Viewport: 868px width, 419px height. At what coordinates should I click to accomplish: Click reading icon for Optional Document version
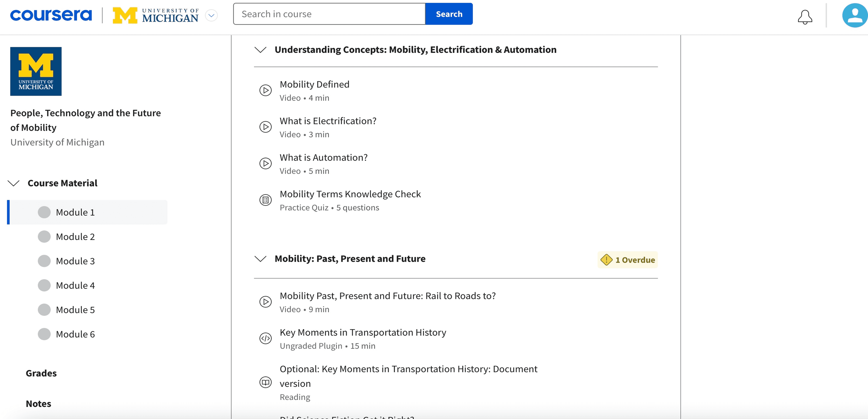(265, 382)
